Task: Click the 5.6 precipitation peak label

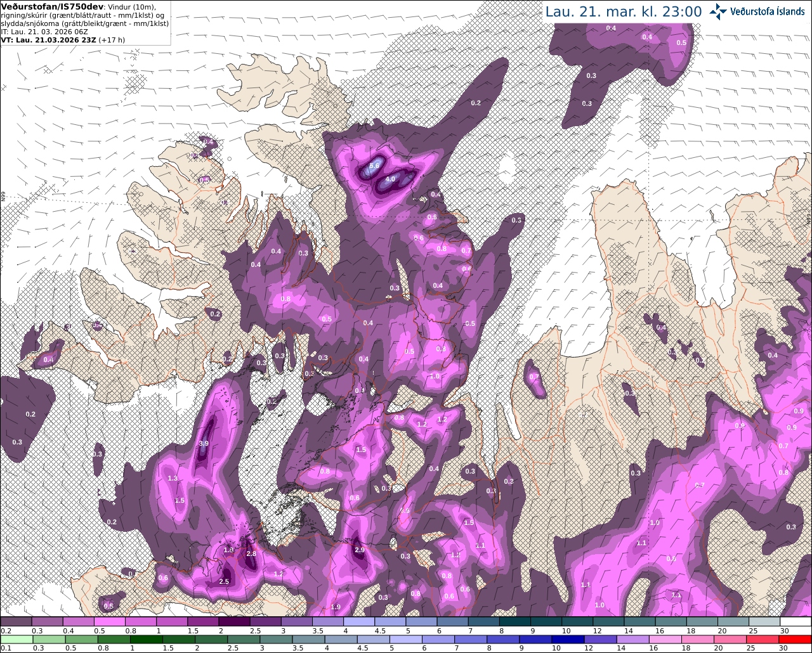Action: pos(374,166)
